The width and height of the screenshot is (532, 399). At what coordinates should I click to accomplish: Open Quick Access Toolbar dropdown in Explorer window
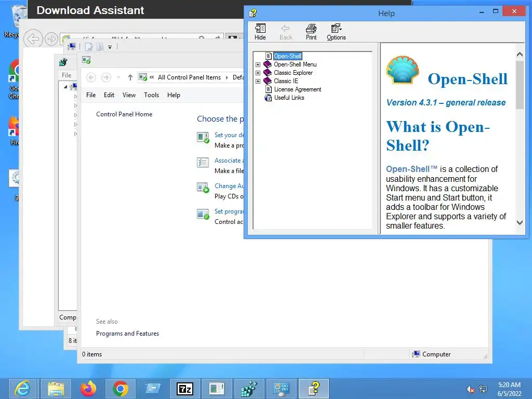coord(110,47)
